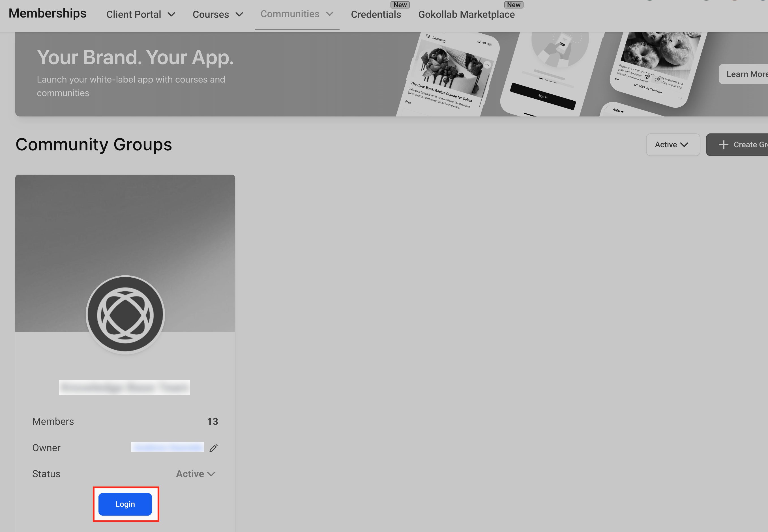This screenshot has height=532, width=768.
Task: Click the blurred owner name link
Action: [167, 447]
